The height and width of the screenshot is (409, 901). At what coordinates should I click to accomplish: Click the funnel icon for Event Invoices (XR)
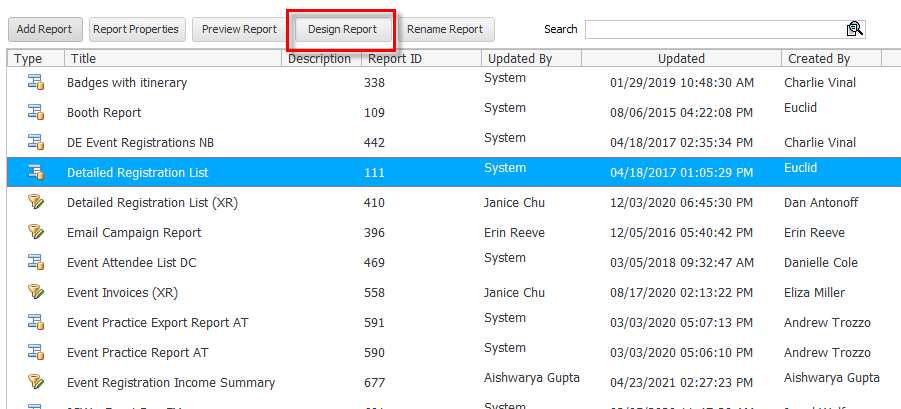tap(36, 292)
